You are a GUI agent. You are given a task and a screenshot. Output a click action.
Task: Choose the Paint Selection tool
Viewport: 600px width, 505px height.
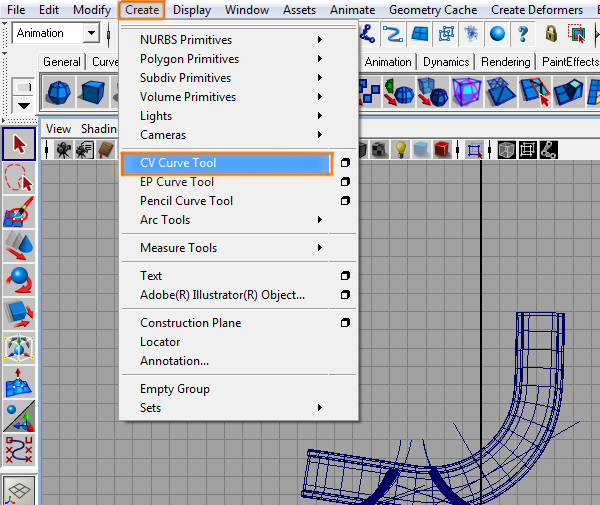tap(19, 213)
